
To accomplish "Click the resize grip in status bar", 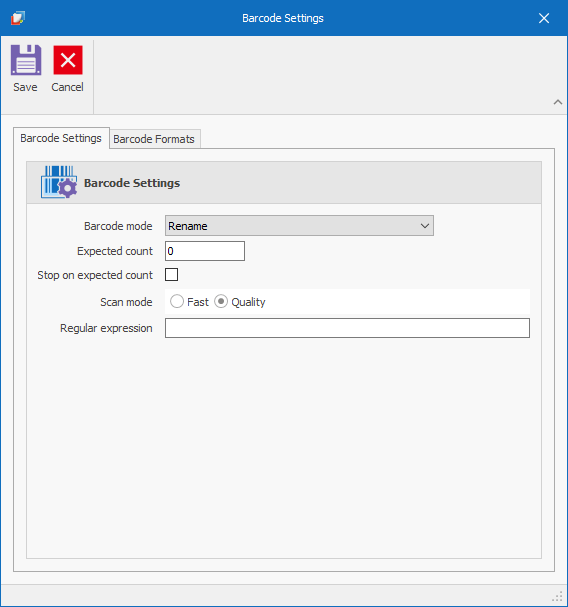I will [558, 596].
